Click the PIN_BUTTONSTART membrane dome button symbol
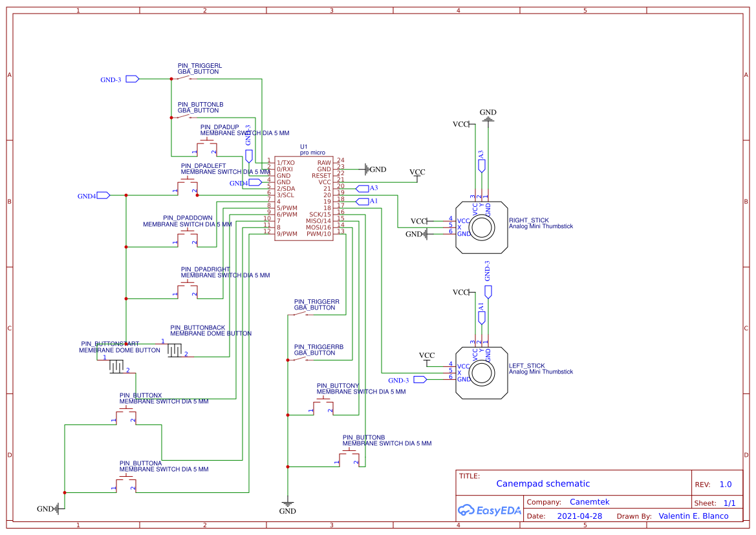 115,365
